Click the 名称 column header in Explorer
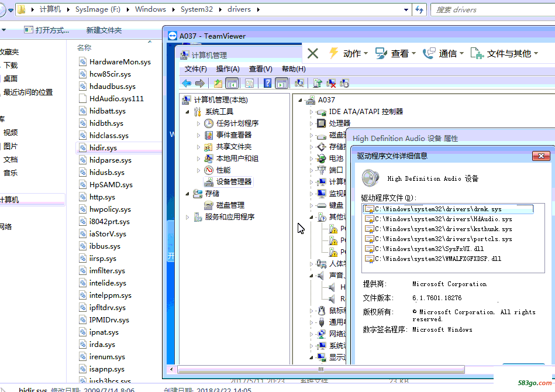Viewport: 555px width, 392px height. [84, 47]
